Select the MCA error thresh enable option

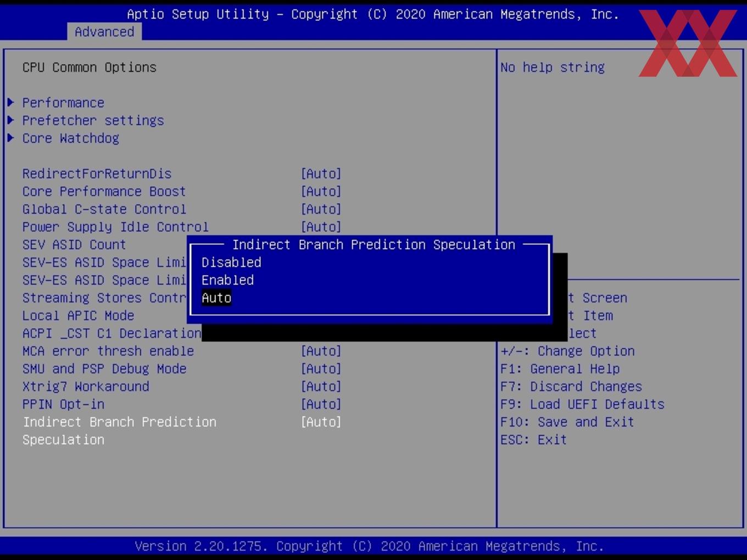click(x=108, y=351)
